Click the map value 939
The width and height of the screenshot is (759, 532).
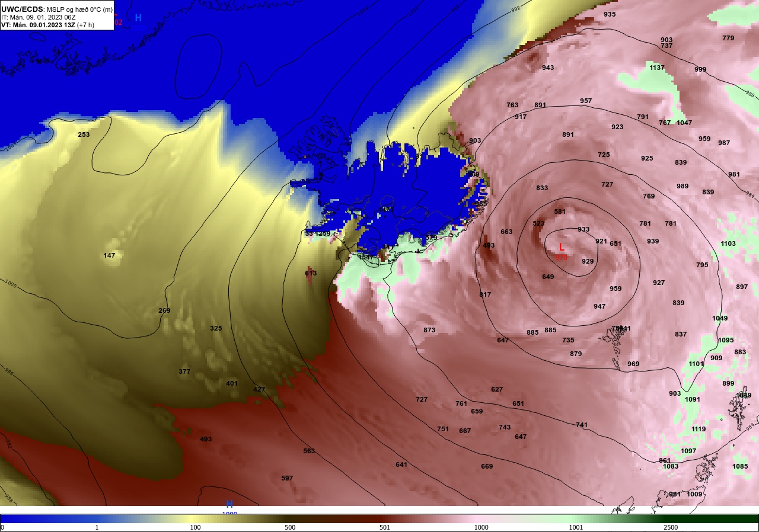(653, 241)
